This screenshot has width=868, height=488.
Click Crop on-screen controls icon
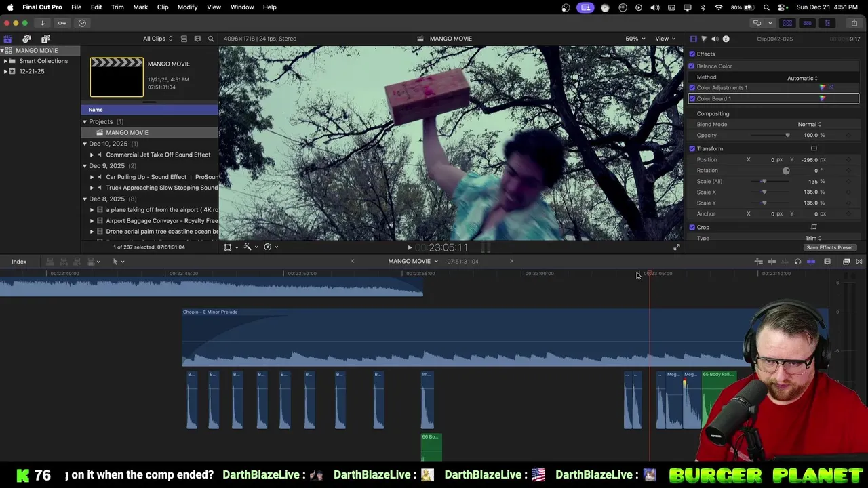[814, 227]
